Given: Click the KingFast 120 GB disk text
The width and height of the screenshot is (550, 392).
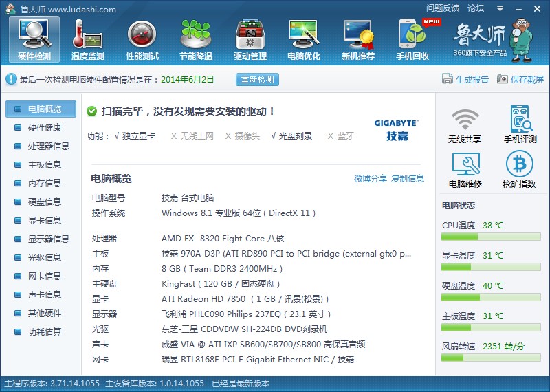Looking at the screenshot, I should click(221, 284).
